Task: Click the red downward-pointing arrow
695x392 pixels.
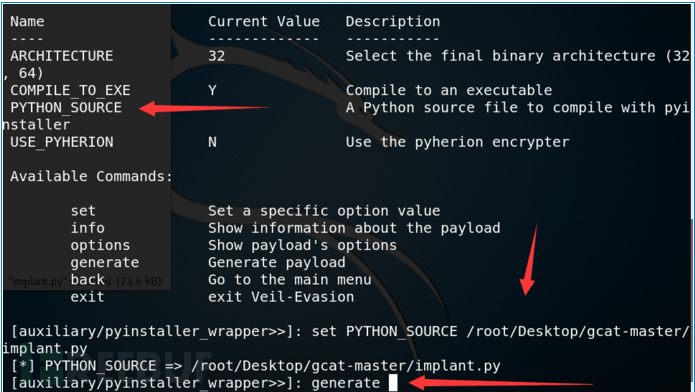Action: 529,259
